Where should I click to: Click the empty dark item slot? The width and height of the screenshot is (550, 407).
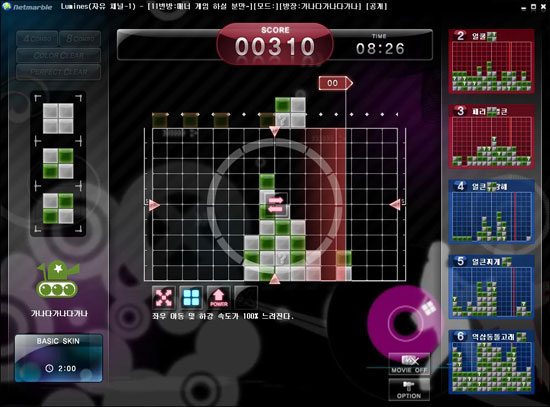[x=246, y=298]
